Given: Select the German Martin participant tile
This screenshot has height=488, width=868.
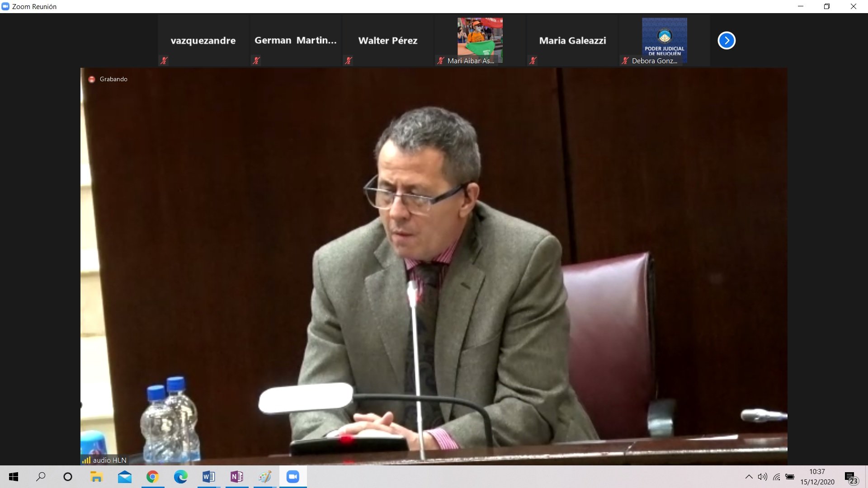Looking at the screenshot, I should (296, 41).
